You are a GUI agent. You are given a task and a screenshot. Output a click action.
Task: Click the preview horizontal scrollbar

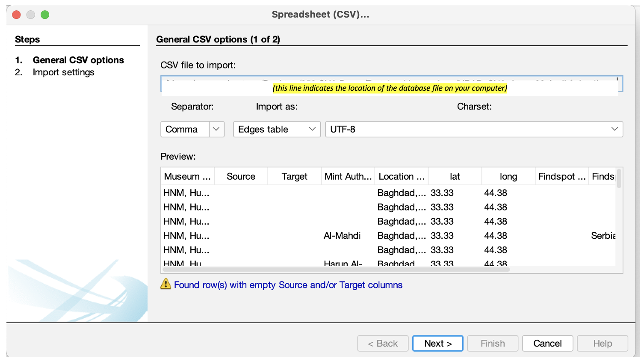tap(336, 270)
